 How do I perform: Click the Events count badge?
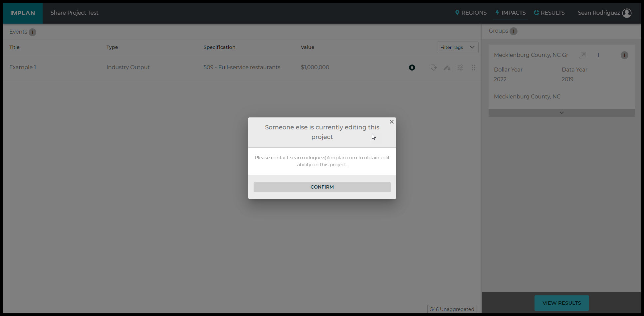pos(32,32)
